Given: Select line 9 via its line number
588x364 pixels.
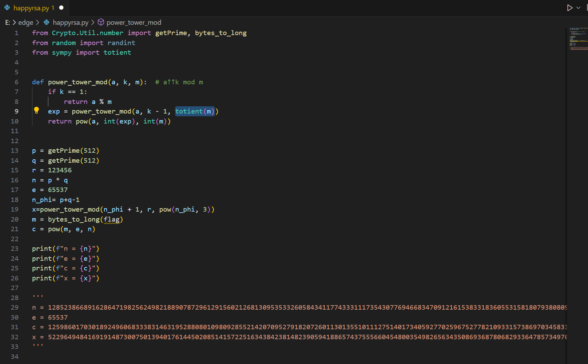Looking at the screenshot, I should pyautogui.click(x=16, y=111).
